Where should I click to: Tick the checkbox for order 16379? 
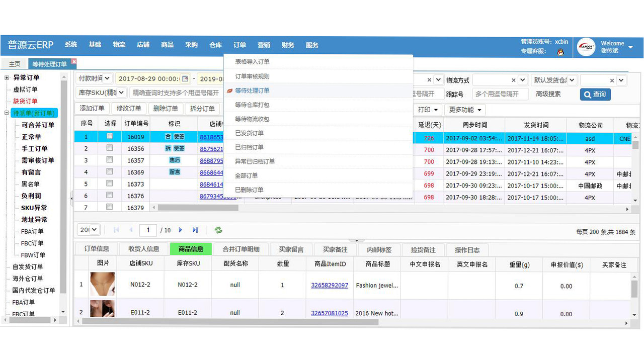pyautogui.click(x=110, y=207)
